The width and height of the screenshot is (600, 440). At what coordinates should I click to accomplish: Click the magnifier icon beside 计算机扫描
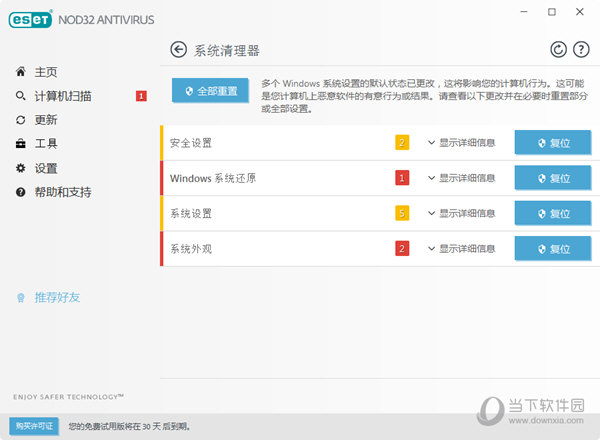click(x=21, y=96)
